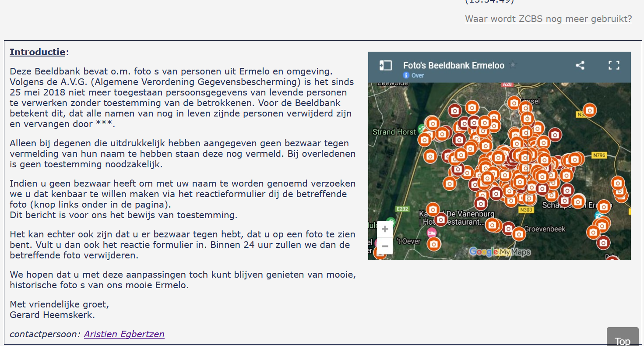Open 'Waar wordt ZCBS nog meer gebruikt?' link
This screenshot has width=644, height=346.
548,18
